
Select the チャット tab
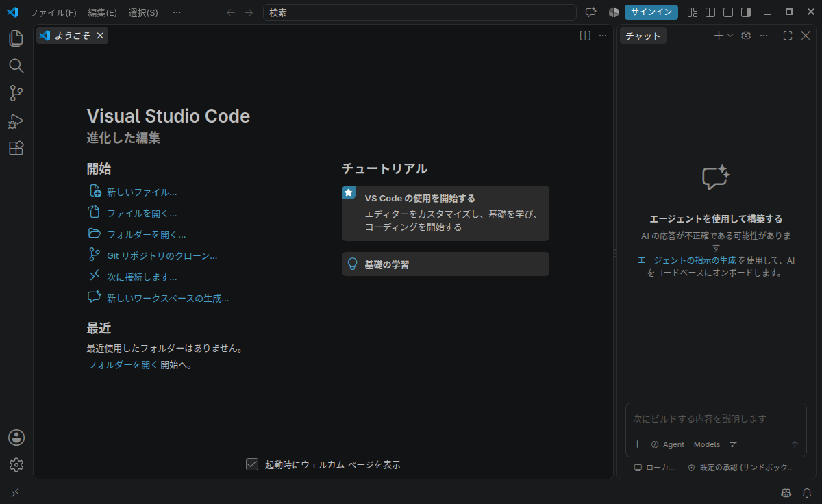click(x=643, y=36)
